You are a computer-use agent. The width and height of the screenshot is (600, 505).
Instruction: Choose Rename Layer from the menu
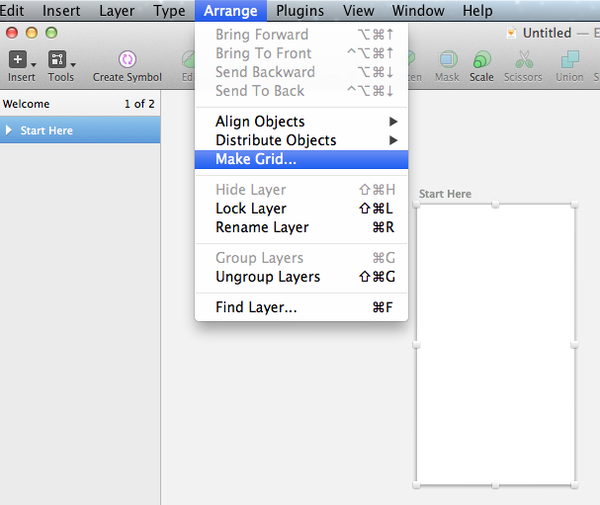pos(302,227)
